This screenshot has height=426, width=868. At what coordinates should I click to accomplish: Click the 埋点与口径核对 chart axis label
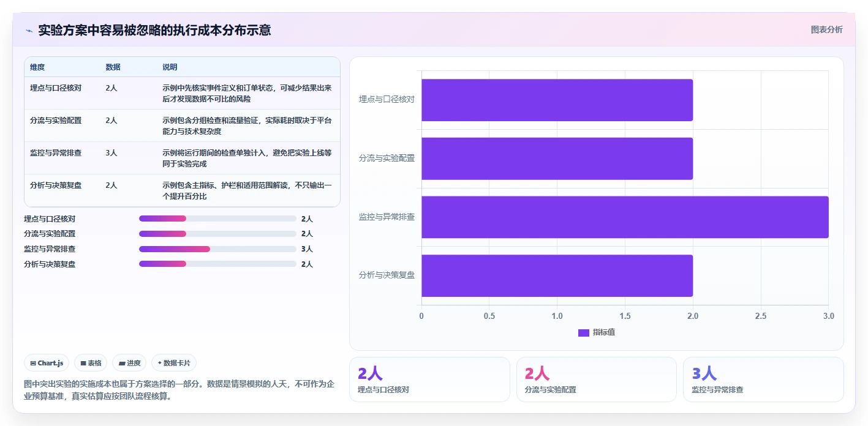coord(387,99)
